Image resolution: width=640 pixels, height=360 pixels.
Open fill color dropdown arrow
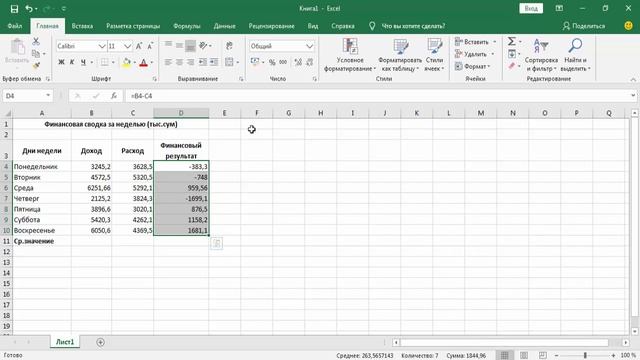pyautogui.click(x=135, y=62)
